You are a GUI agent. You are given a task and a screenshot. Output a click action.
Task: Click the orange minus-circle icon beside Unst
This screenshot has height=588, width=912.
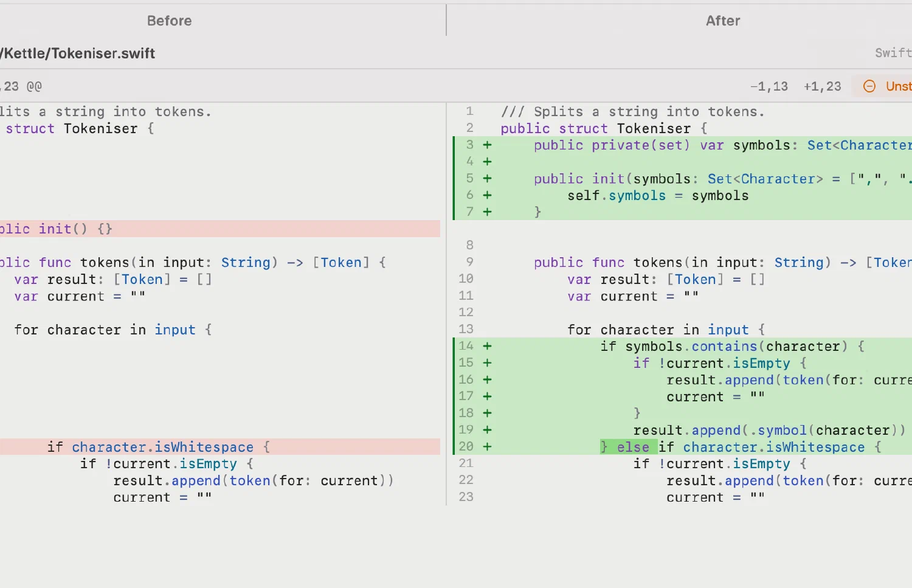click(x=869, y=86)
